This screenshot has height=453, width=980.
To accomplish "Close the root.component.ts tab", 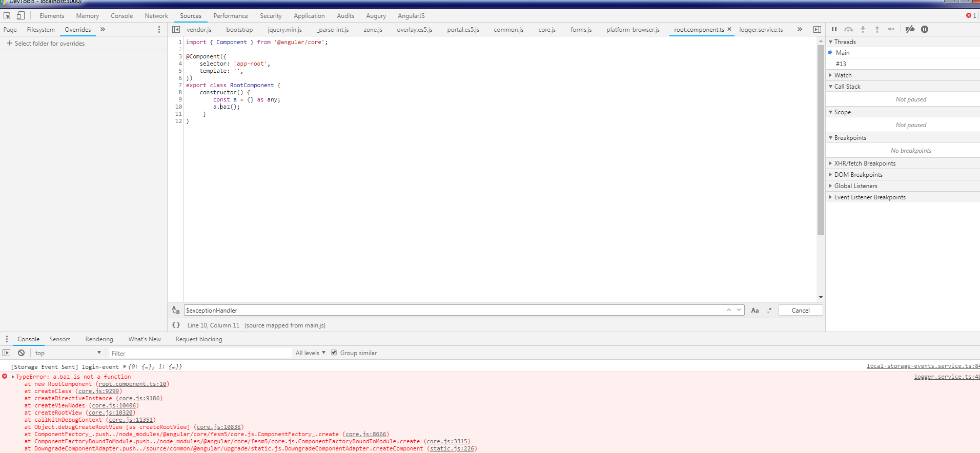I will point(729,29).
